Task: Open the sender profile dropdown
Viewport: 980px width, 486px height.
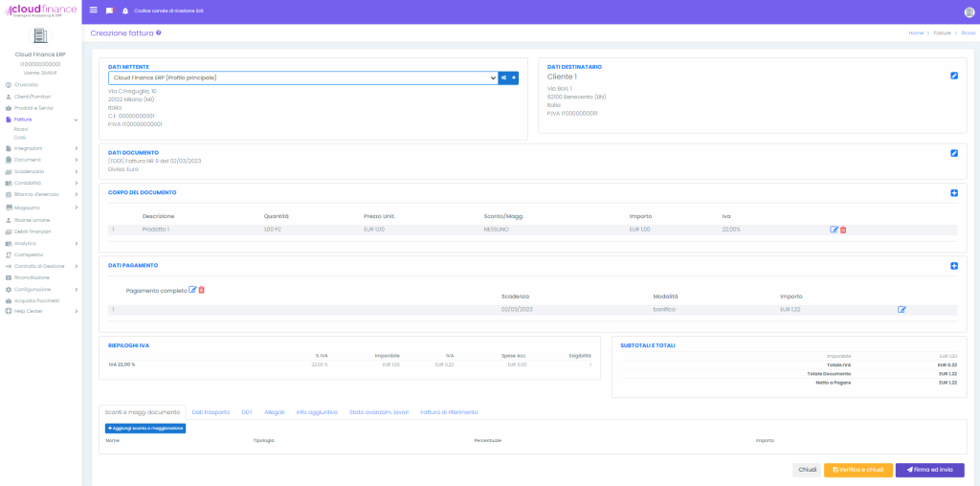Action: (x=303, y=78)
